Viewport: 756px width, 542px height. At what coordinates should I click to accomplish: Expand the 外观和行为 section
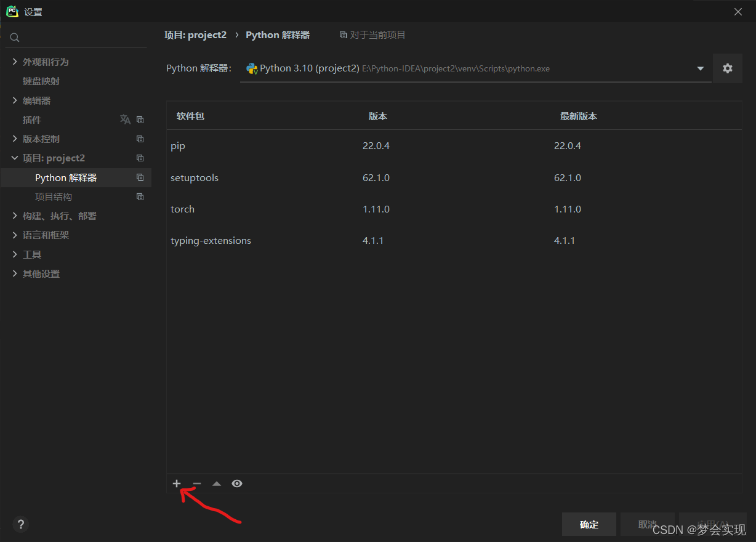[x=15, y=62]
